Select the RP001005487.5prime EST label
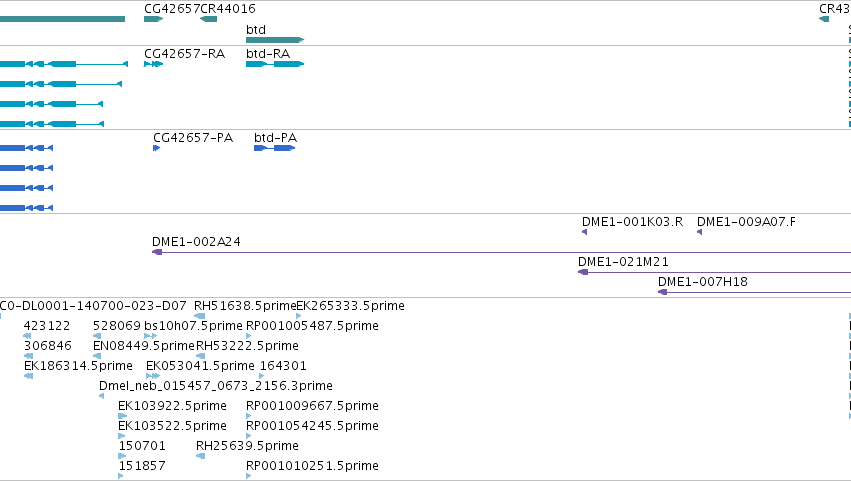The height and width of the screenshot is (481, 851). [312, 326]
